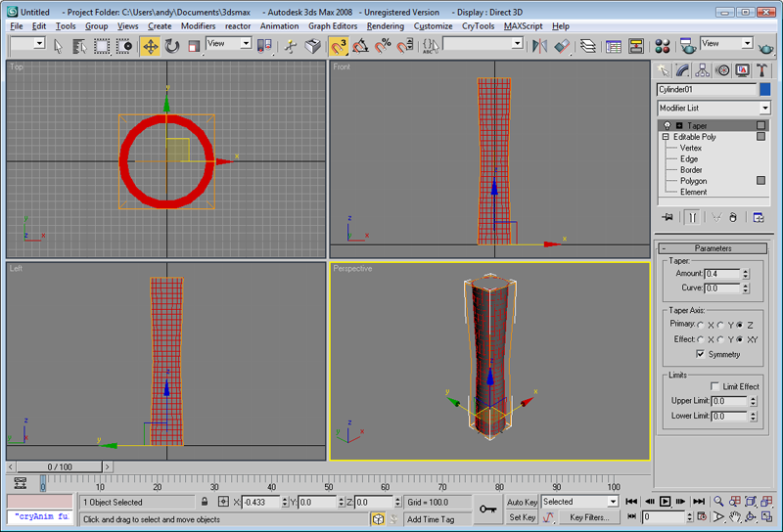Select Primary axis Y radio button

720,325
